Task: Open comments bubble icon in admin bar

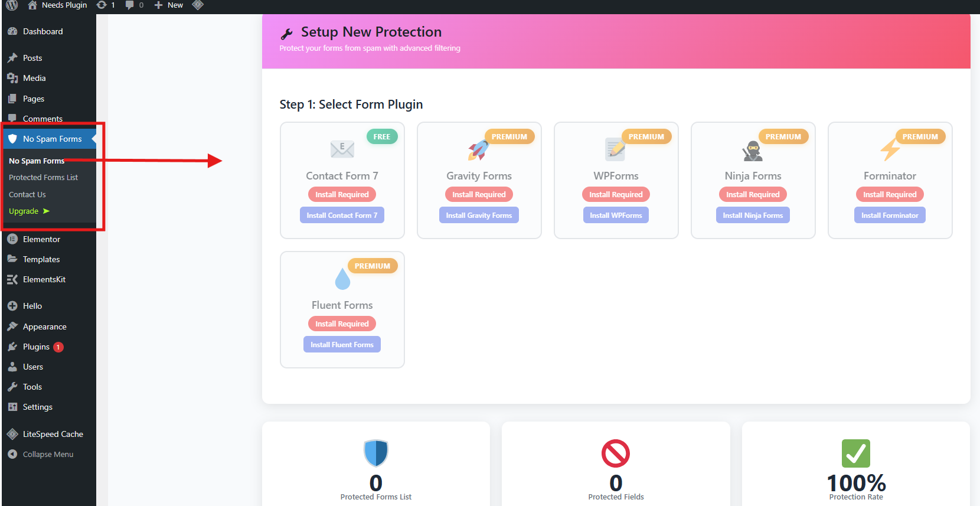Action: [129, 5]
